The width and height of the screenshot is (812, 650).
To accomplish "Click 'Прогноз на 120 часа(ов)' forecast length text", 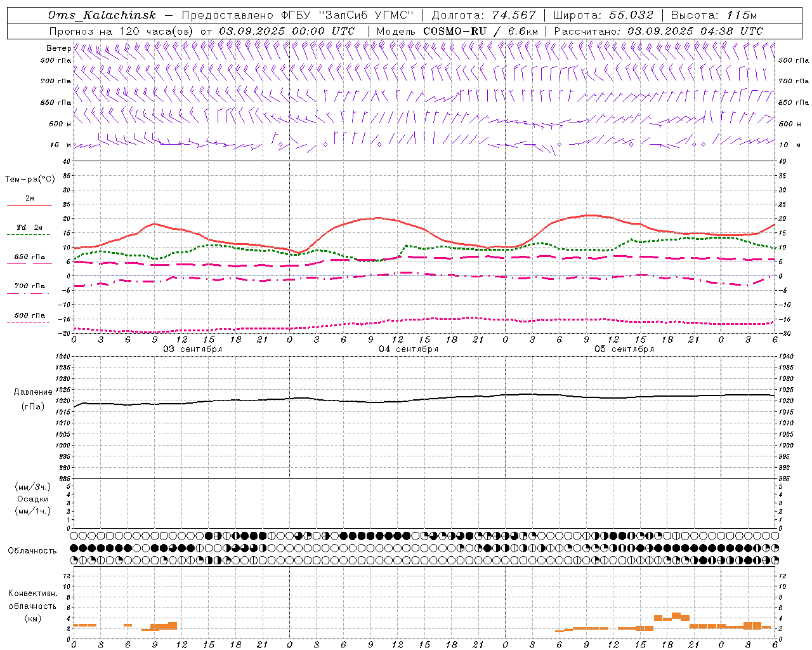I will coord(122,31).
